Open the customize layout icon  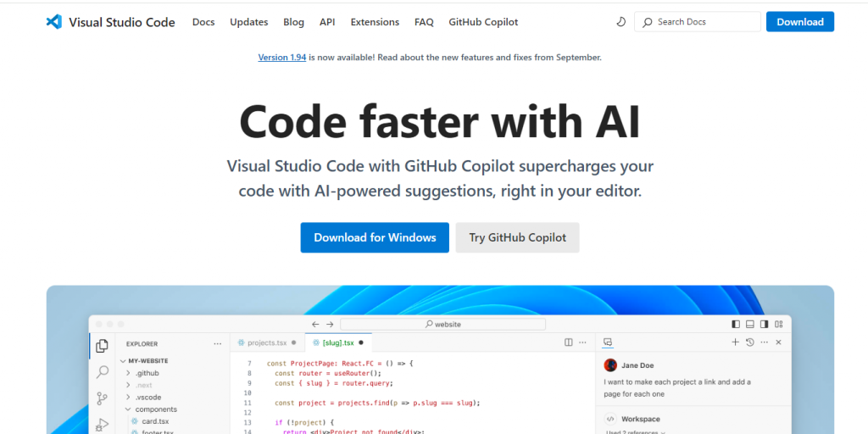pos(779,325)
